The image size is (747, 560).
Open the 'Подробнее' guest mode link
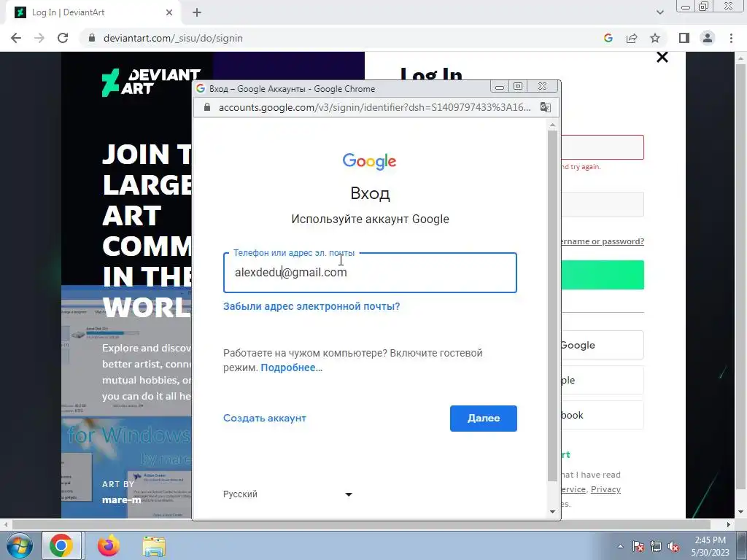coord(292,367)
